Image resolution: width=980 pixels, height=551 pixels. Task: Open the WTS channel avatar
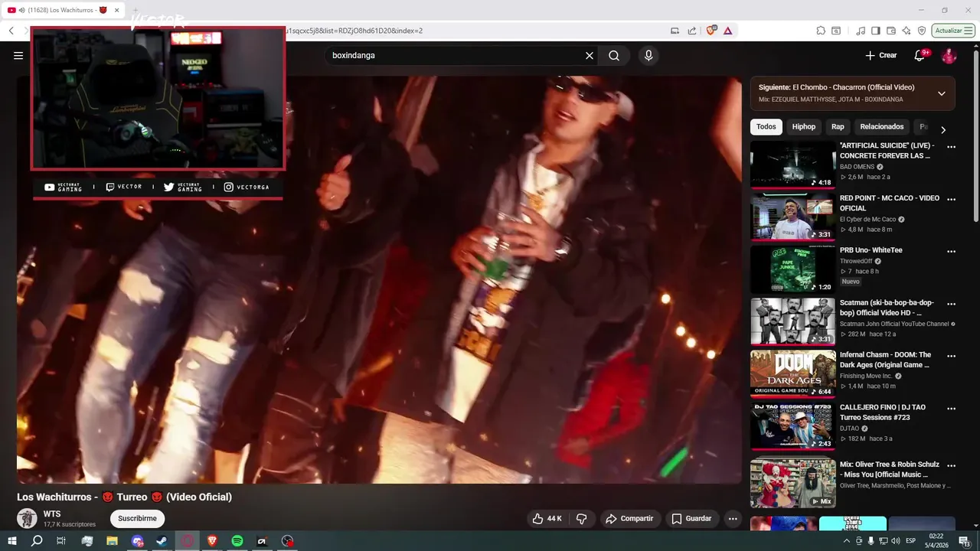[x=28, y=518]
